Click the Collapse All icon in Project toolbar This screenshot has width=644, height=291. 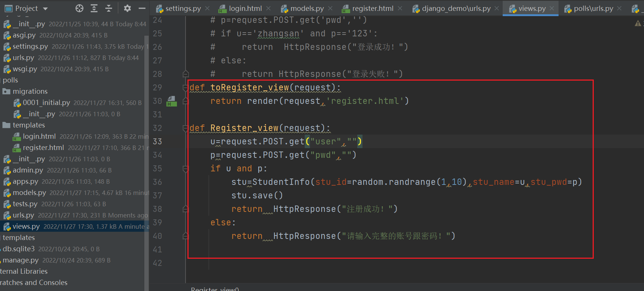[109, 8]
